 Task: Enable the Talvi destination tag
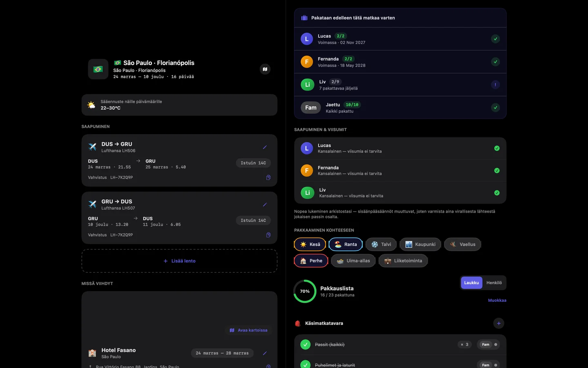pyautogui.click(x=381, y=245)
